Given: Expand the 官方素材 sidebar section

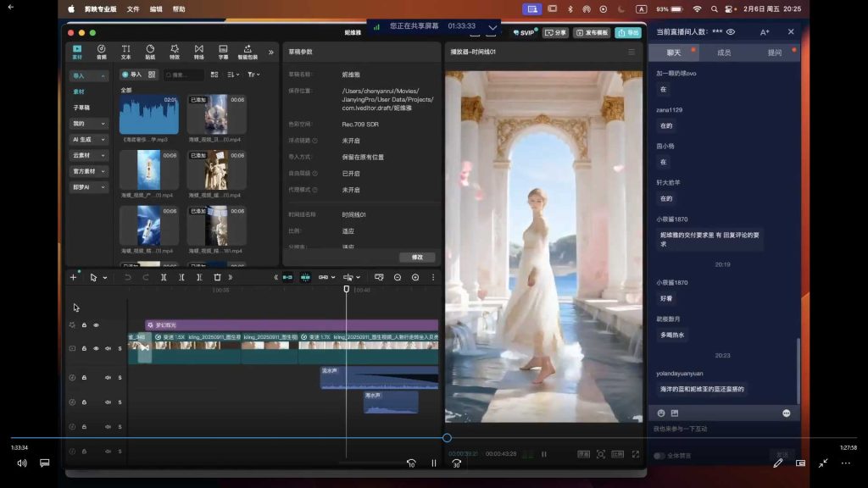Looking at the screenshot, I should [88, 171].
